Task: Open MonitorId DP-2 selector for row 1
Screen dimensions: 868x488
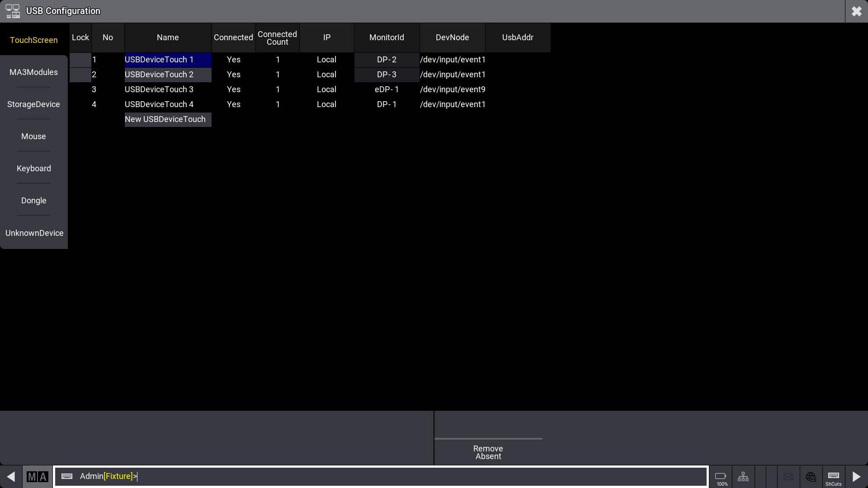Action: pos(387,60)
